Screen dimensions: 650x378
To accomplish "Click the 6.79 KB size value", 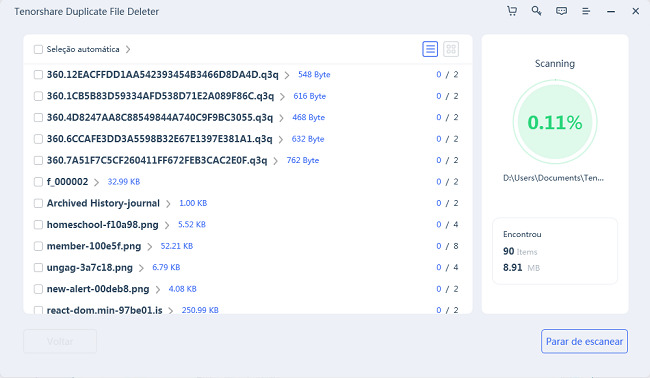I will (x=166, y=267).
